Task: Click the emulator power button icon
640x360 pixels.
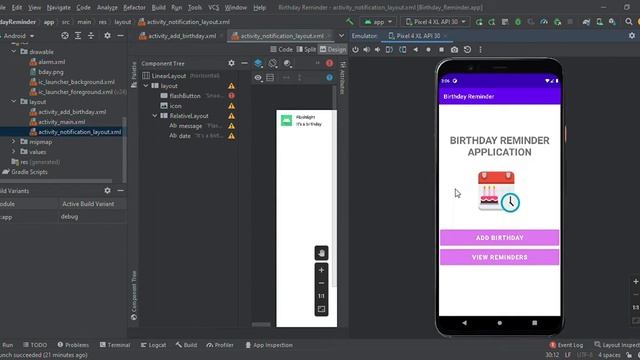Action: click(356, 49)
